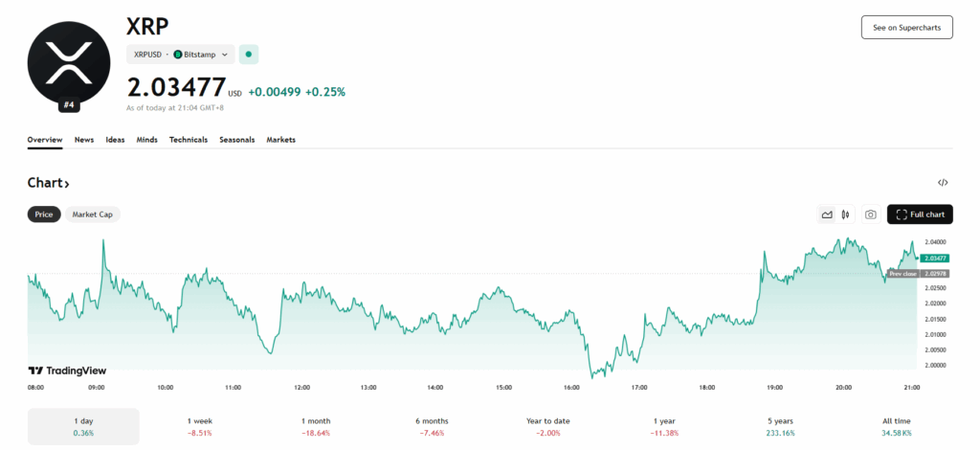
Task: Open the Technicals tab
Action: pos(189,140)
